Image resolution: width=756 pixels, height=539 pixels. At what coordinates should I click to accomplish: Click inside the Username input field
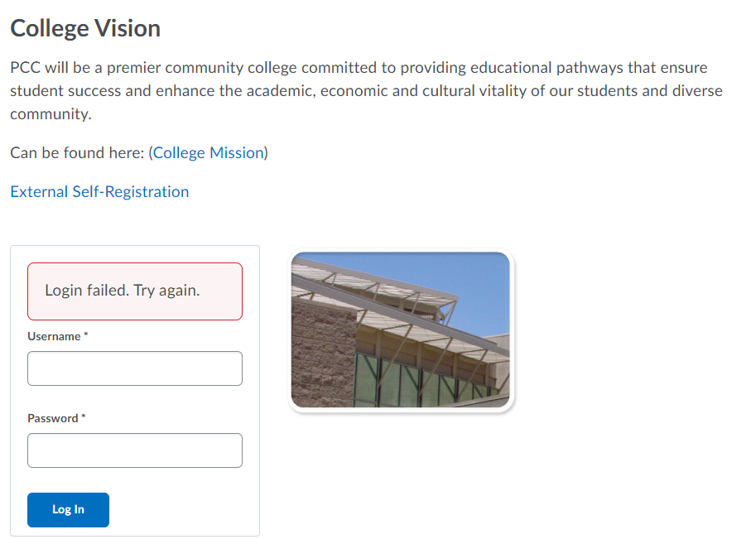(134, 368)
